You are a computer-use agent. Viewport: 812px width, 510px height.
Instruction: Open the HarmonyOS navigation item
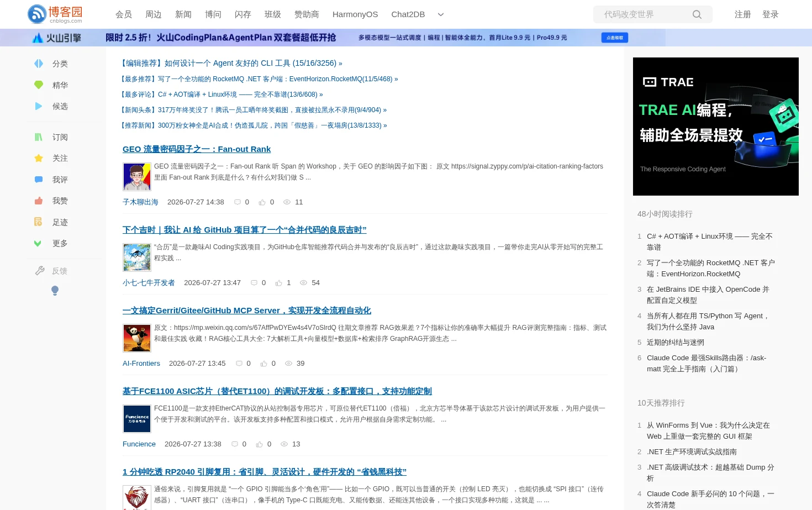click(x=355, y=14)
